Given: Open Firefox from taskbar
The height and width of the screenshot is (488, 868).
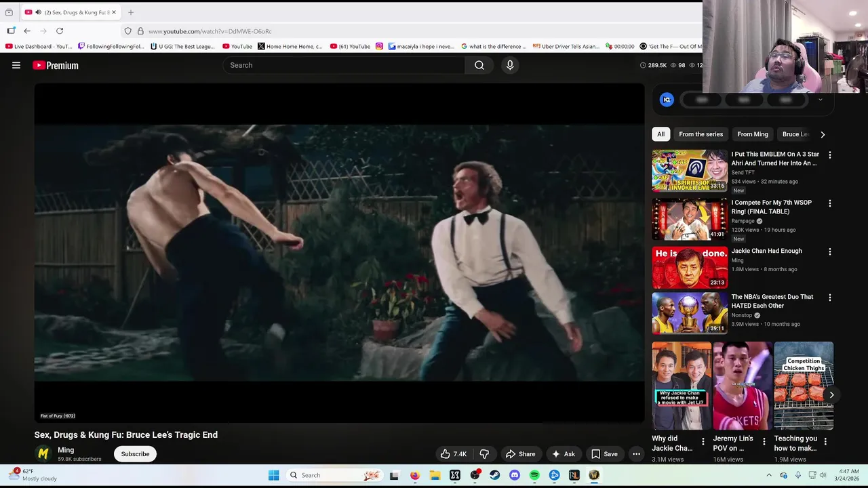Looking at the screenshot, I should click(414, 475).
